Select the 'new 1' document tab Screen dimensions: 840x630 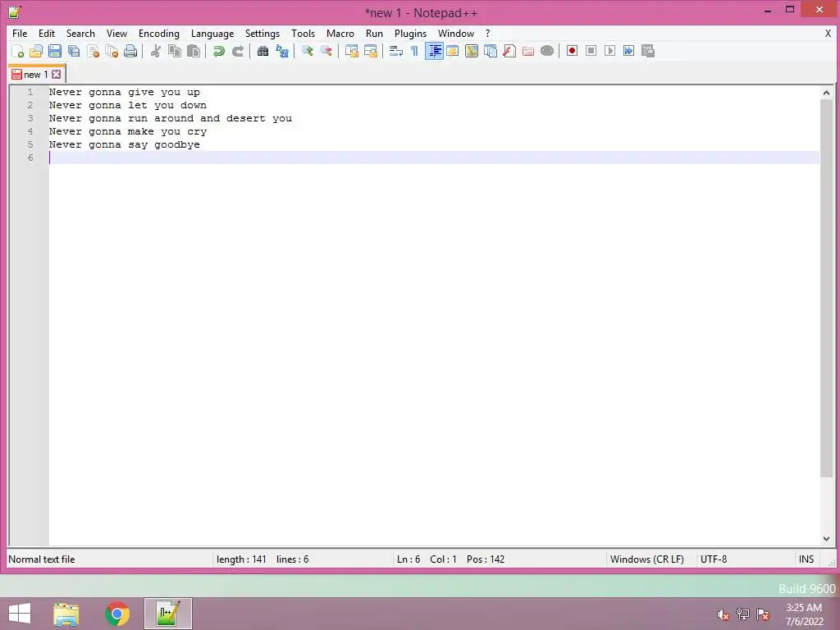tap(36, 74)
